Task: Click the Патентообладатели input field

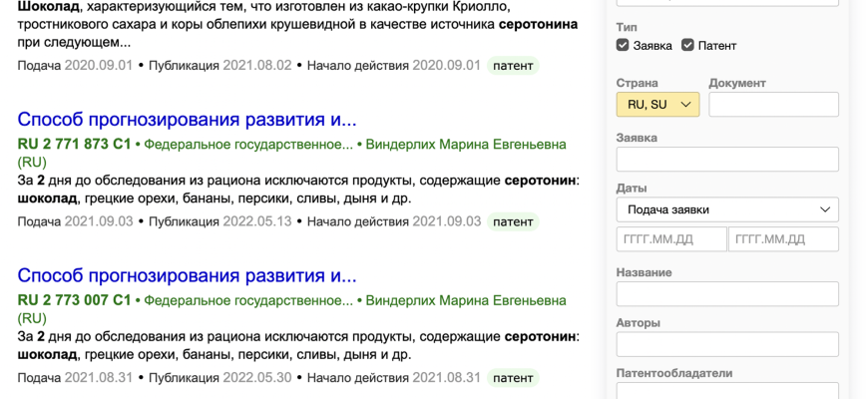Action: [727, 391]
